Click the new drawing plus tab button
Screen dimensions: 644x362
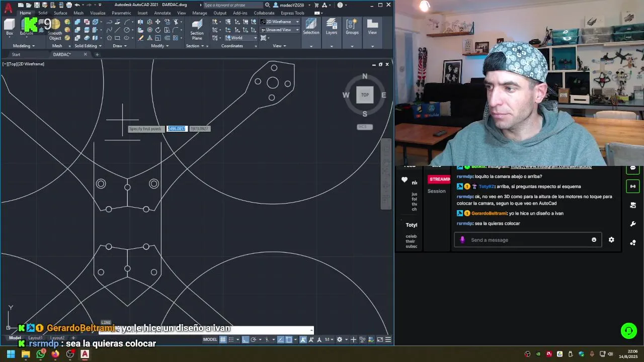pos(97,54)
